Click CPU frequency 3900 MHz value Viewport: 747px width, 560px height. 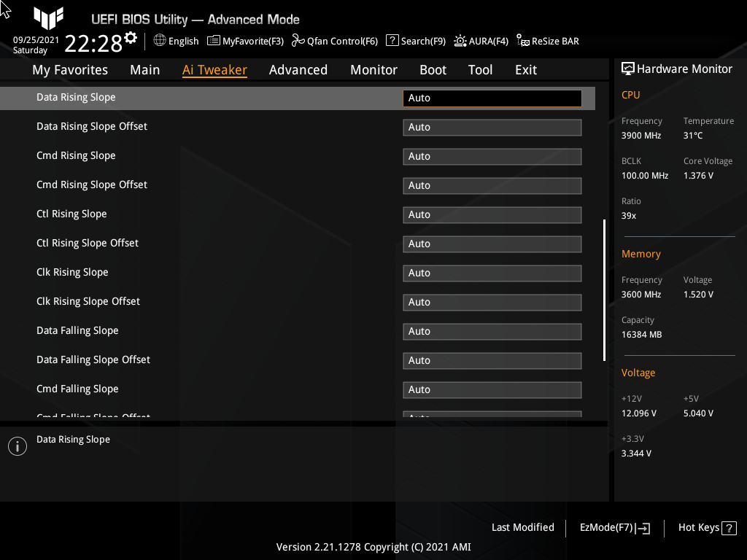pyautogui.click(x=641, y=136)
